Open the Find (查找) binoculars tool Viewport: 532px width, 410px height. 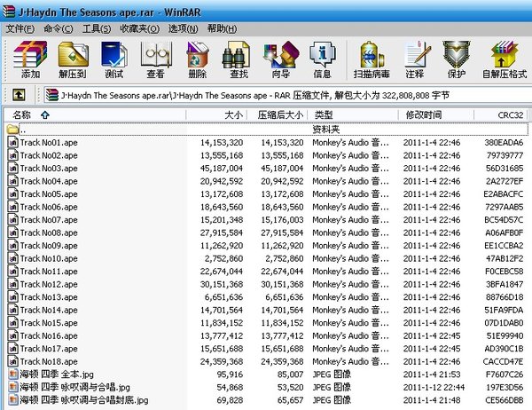(239, 59)
